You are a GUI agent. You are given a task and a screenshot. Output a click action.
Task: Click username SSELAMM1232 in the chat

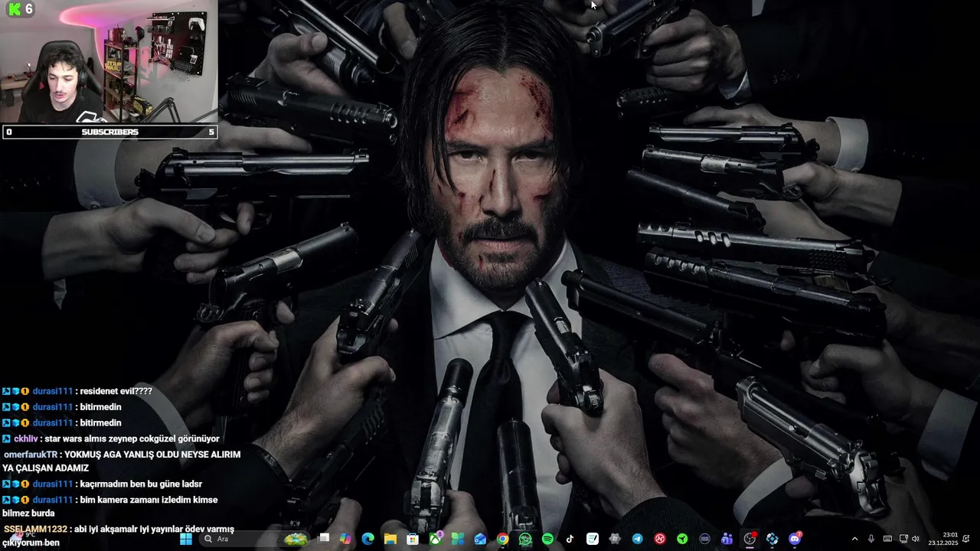[35, 530]
